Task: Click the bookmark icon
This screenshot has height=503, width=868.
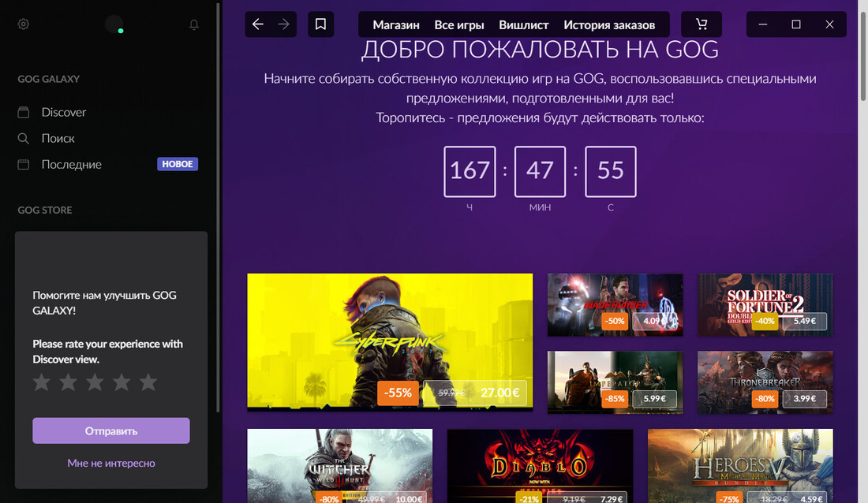Action: [x=320, y=24]
